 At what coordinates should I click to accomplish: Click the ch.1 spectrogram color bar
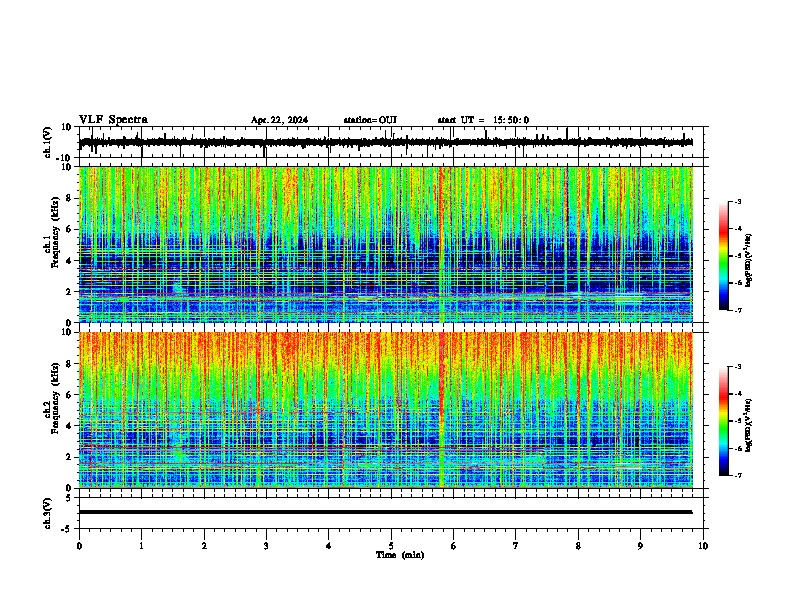(724, 256)
